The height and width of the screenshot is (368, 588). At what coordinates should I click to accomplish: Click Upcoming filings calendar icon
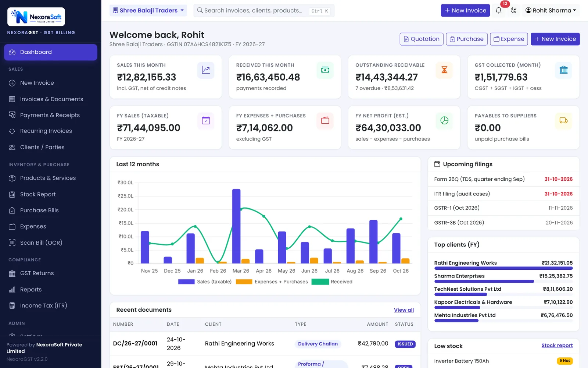[x=437, y=164]
